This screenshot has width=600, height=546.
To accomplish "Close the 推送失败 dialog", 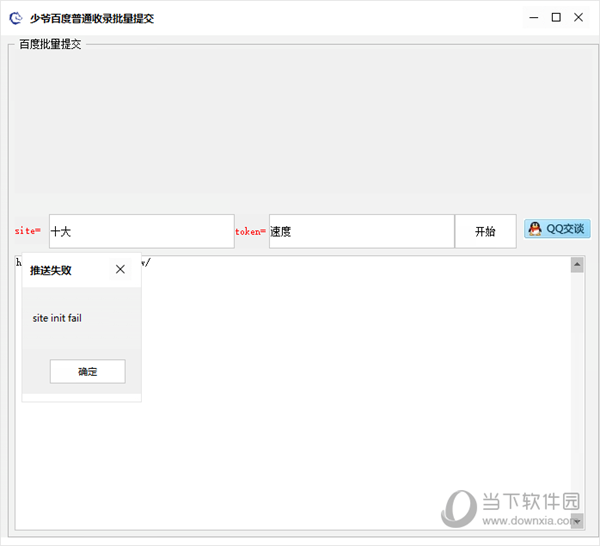I will point(120,269).
